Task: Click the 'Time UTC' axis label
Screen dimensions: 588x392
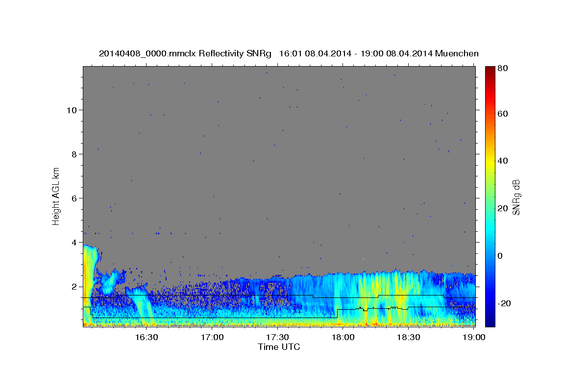Action: 279,347
